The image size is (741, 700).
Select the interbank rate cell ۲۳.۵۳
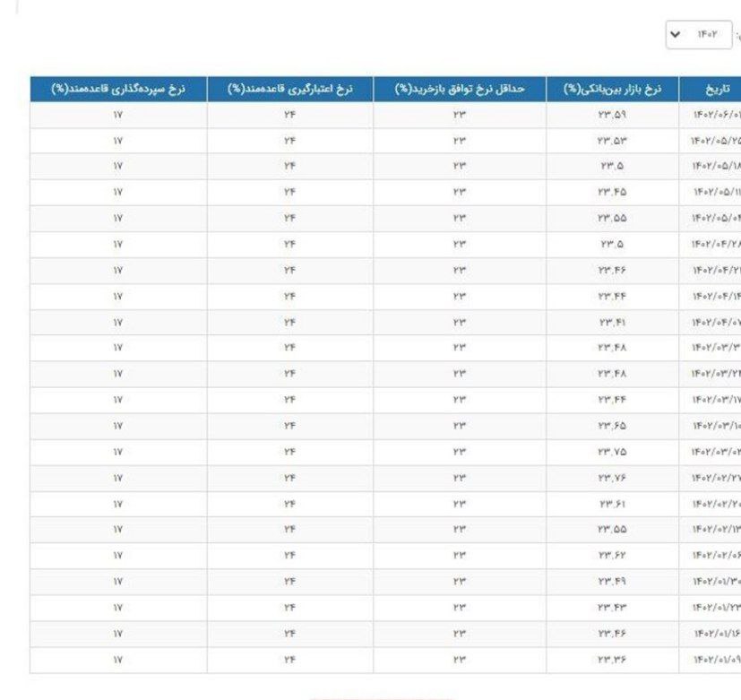coord(612,141)
